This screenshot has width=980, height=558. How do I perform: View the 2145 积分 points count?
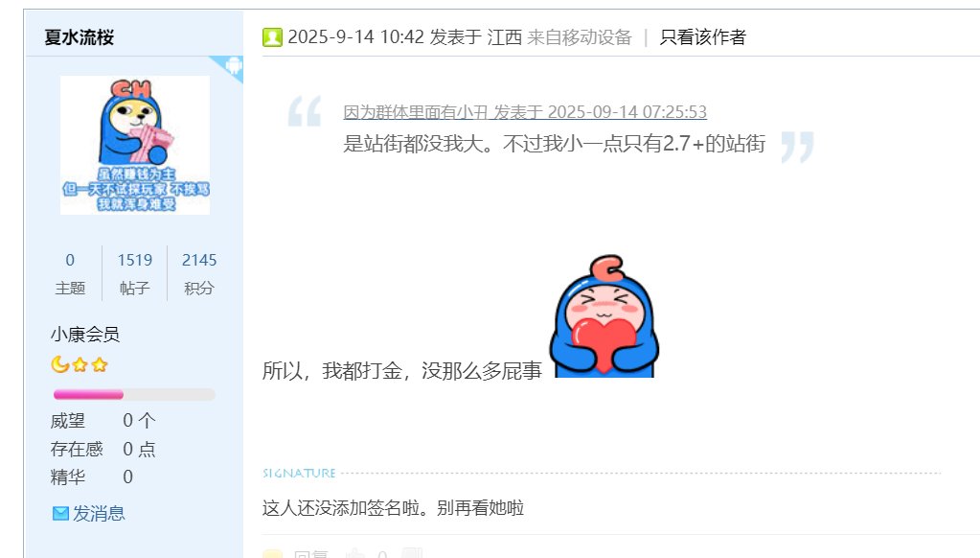199,273
